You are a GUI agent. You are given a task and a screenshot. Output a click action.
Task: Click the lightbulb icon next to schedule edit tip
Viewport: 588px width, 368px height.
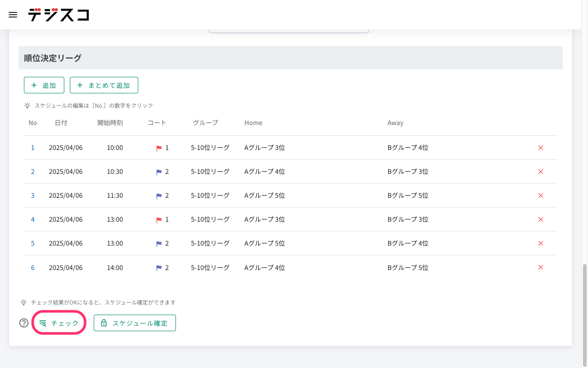pyautogui.click(x=27, y=105)
